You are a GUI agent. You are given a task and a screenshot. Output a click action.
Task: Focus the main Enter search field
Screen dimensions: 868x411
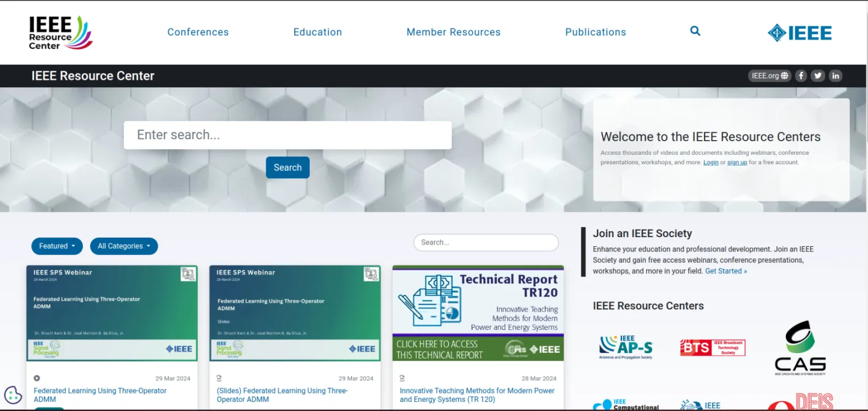(288, 135)
